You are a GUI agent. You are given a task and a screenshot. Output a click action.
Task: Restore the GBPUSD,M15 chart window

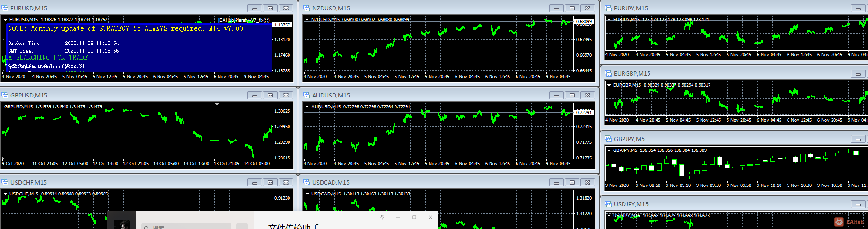(270, 96)
